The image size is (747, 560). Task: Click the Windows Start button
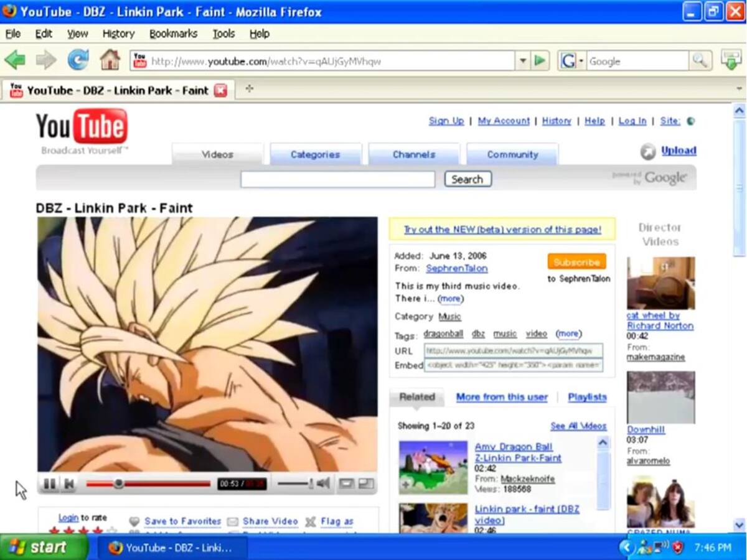pos(44,548)
